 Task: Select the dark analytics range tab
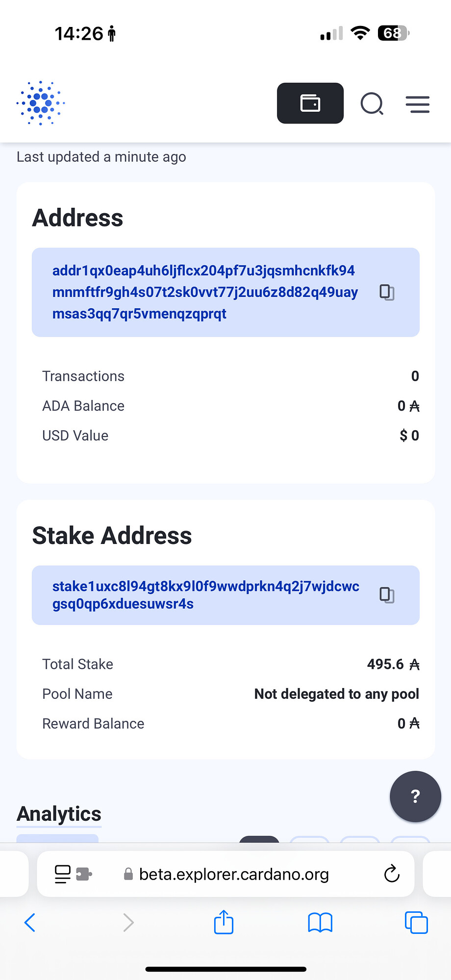[x=259, y=839]
